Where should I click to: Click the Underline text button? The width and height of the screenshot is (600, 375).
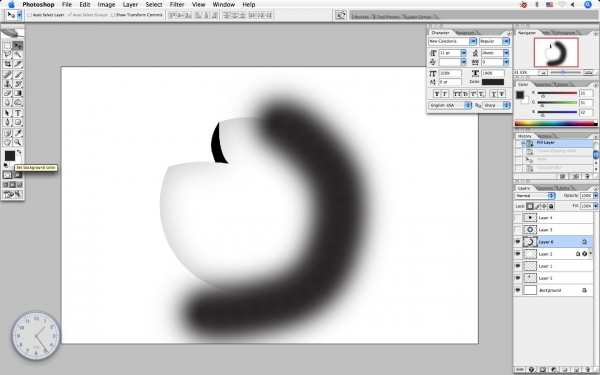[x=493, y=94]
